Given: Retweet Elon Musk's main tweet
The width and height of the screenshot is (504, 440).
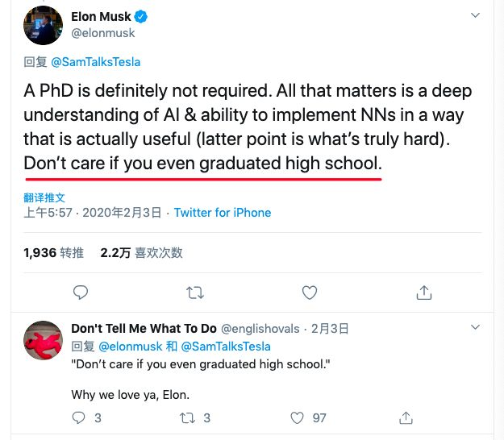Looking at the screenshot, I should click(194, 292).
